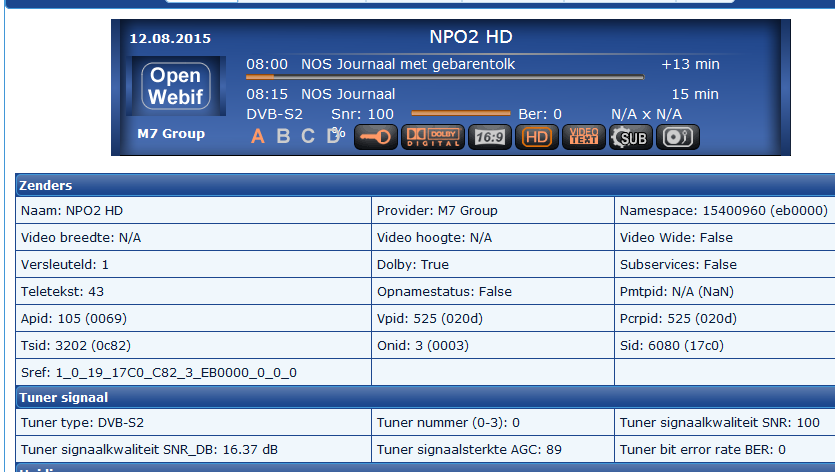
Task: Click the 'Tuner nummer (0-3): 0' cell
Action: click(493, 422)
